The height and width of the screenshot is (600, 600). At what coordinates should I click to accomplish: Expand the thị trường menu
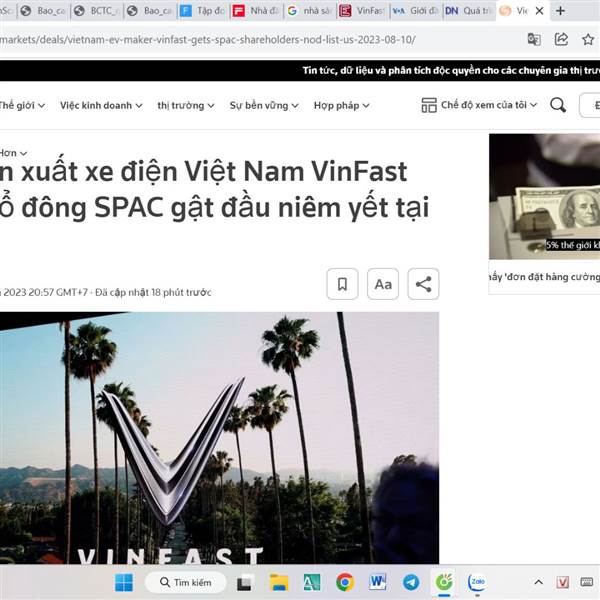186,105
